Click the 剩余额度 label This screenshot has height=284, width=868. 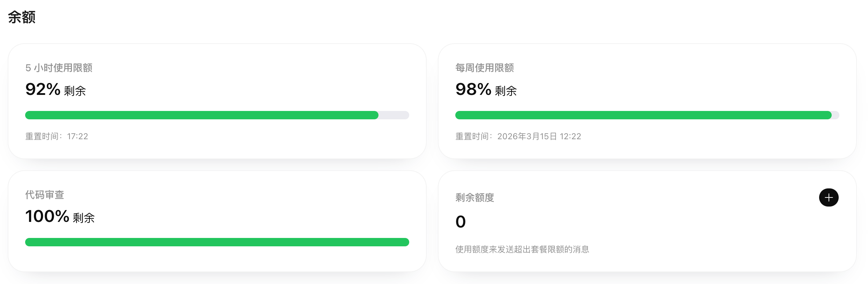pyautogui.click(x=475, y=197)
